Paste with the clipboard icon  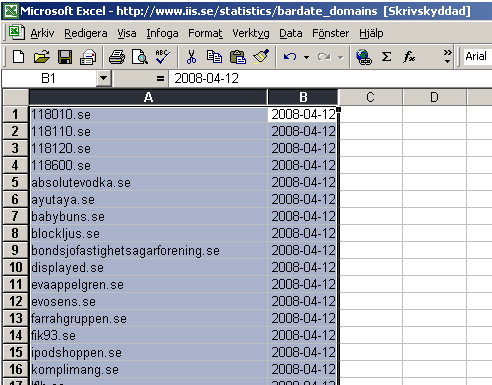(x=238, y=57)
